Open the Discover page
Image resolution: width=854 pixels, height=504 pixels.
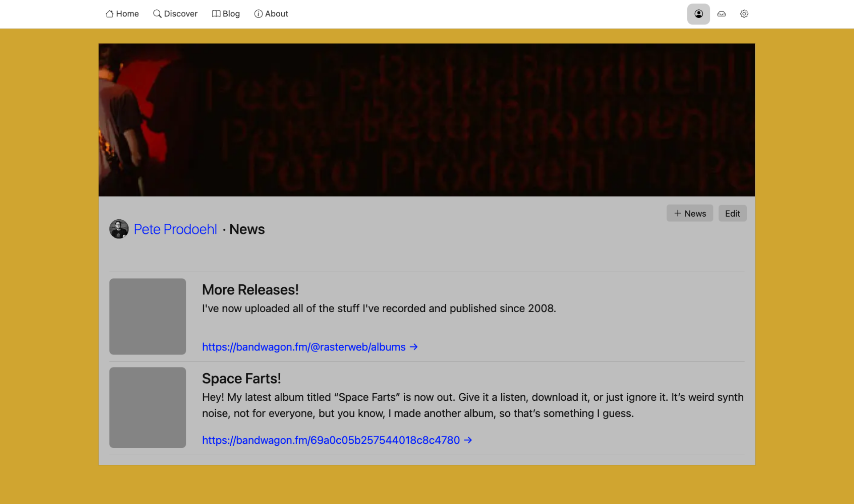pos(180,14)
